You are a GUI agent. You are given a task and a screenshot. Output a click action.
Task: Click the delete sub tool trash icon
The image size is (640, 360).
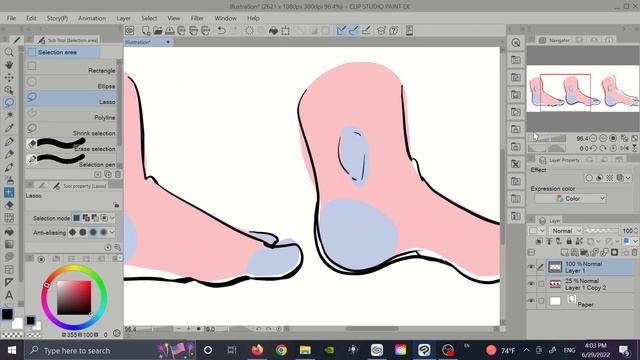[118, 175]
